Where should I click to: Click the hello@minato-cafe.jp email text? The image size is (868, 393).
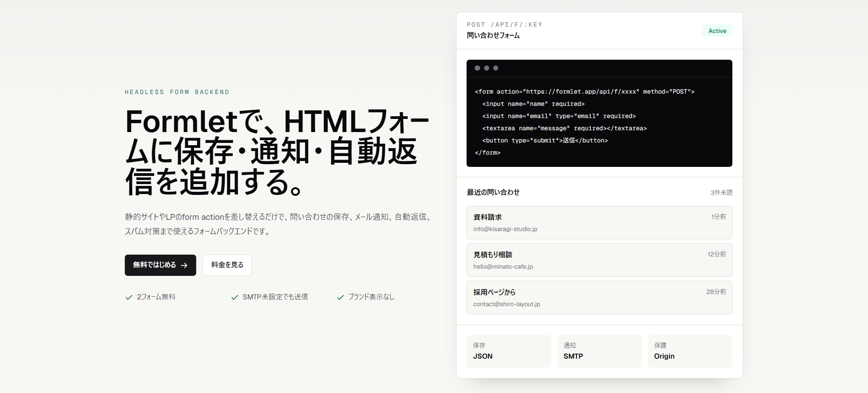pos(503,267)
